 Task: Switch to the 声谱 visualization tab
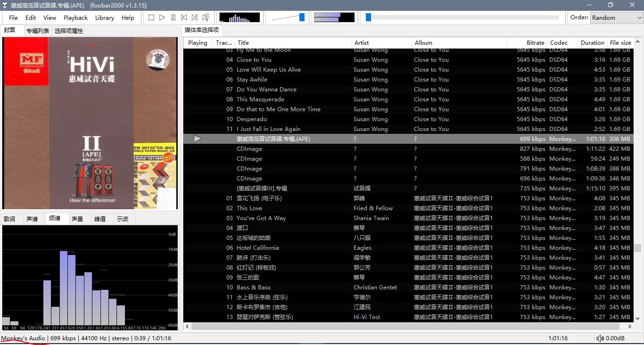32,219
